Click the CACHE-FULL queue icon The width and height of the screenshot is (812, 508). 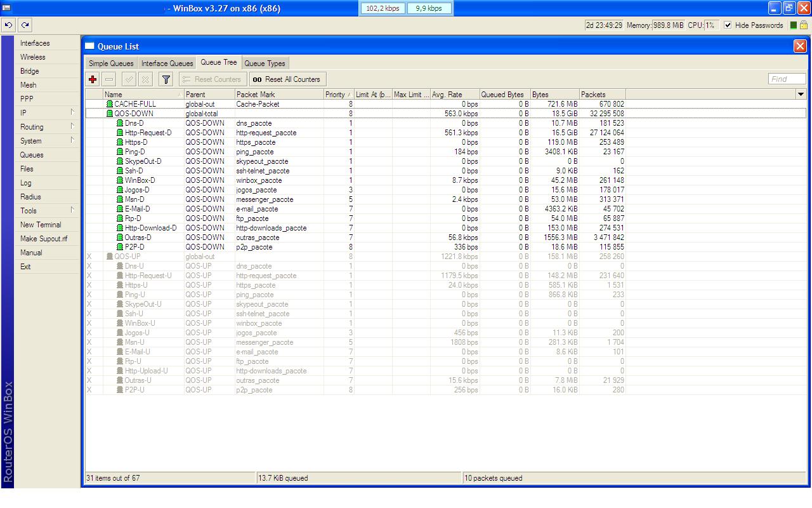(110, 104)
